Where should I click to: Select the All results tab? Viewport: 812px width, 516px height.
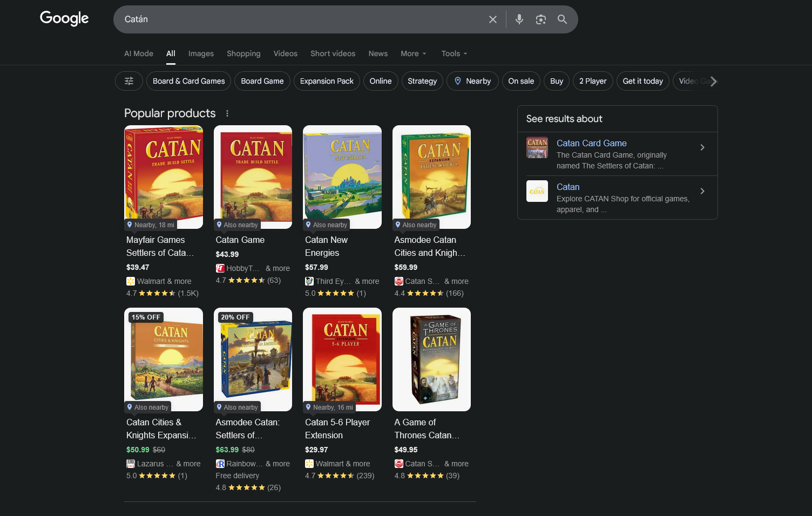click(x=171, y=53)
